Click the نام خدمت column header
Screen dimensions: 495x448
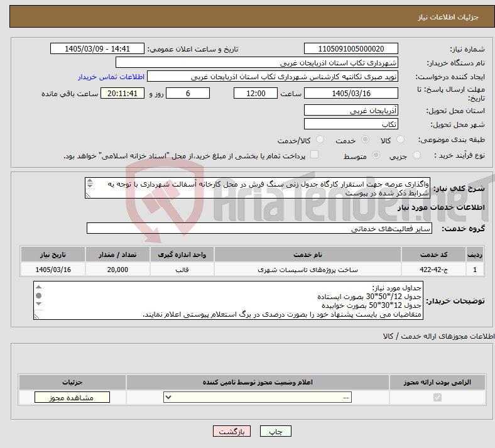click(x=307, y=254)
